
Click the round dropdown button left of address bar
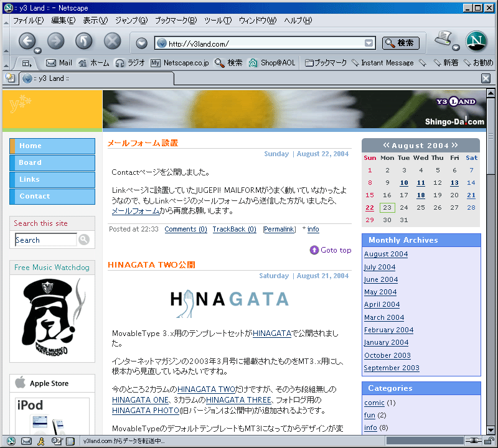pos(142,43)
